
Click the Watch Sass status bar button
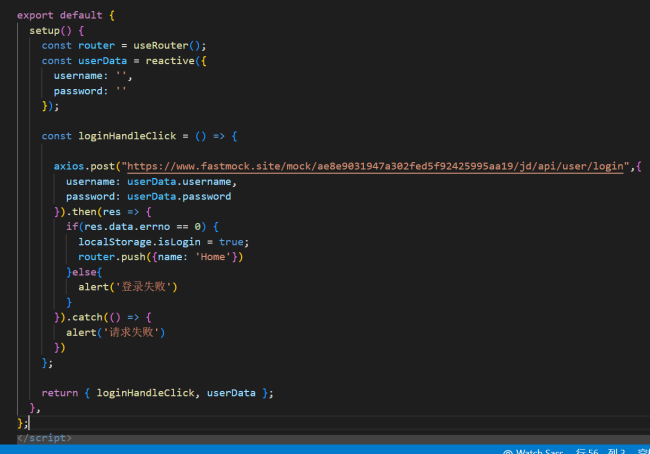point(533,451)
